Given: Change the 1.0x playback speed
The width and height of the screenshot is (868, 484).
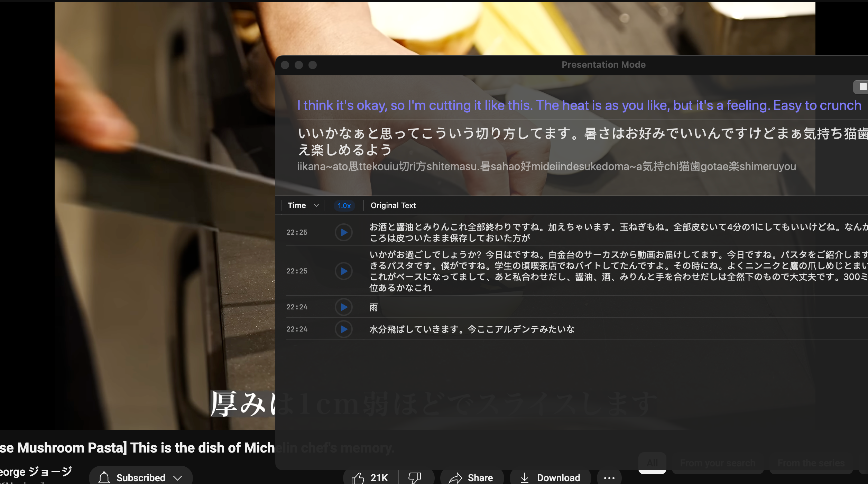Looking at the screenshot, I should (344, 206).
